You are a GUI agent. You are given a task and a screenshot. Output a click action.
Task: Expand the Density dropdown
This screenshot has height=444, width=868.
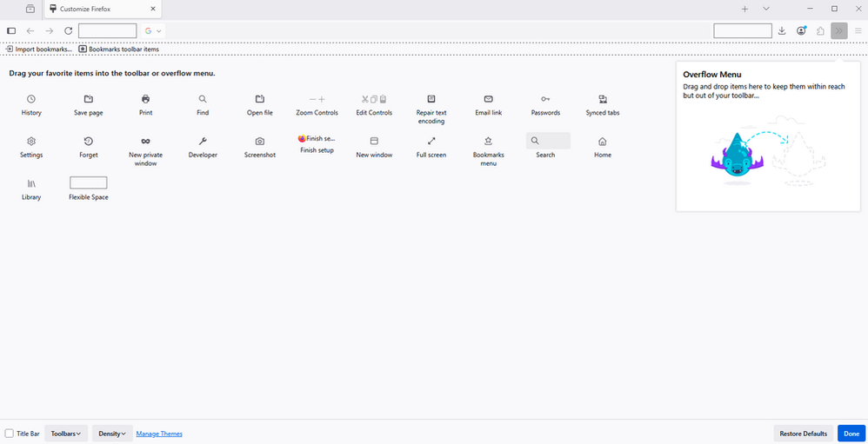coord(112,434)
